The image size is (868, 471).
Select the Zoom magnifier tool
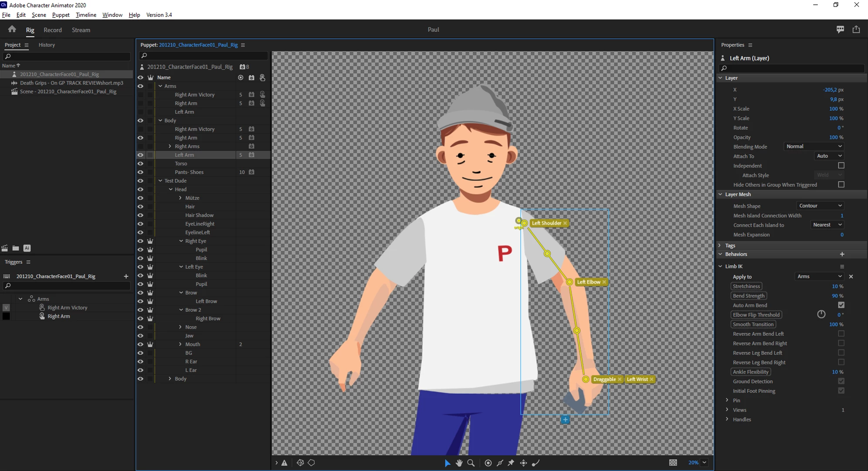tap(471, 463)
